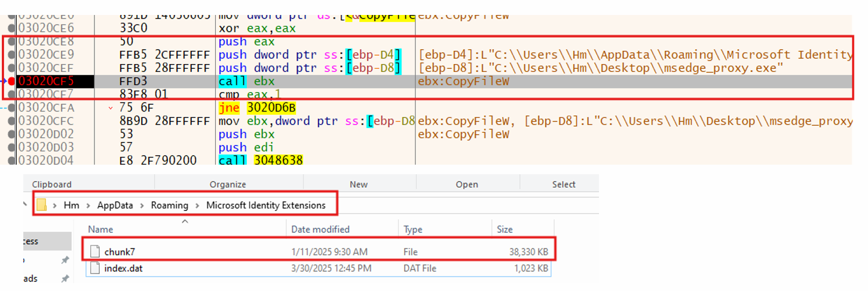Click the breakpoint dot at address 03020CF5
The width and height of the screenshot is (868, 291).
11,81
